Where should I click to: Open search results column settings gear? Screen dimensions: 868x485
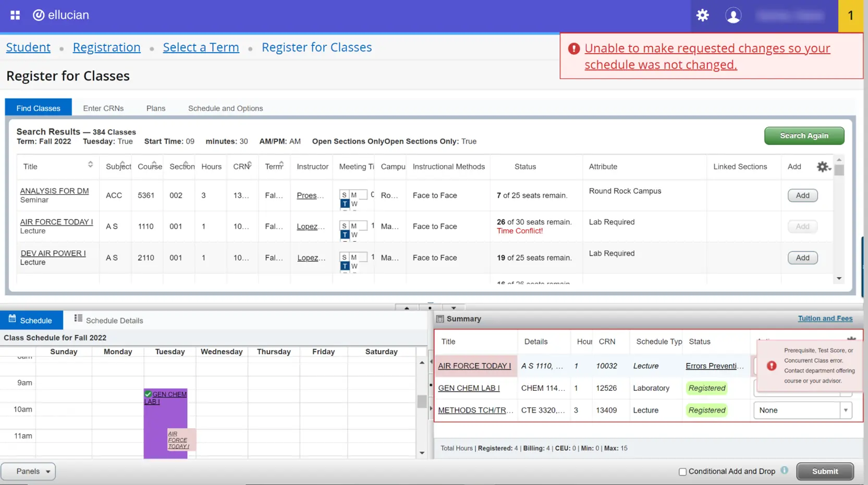pyautogui.click(x=823, y=167)
